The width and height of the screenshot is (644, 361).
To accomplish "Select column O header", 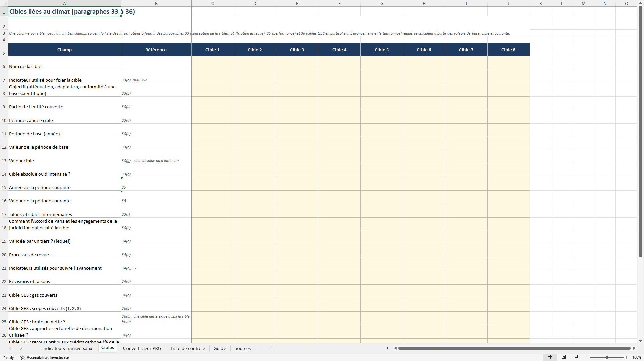I will [x=626, y=3].
